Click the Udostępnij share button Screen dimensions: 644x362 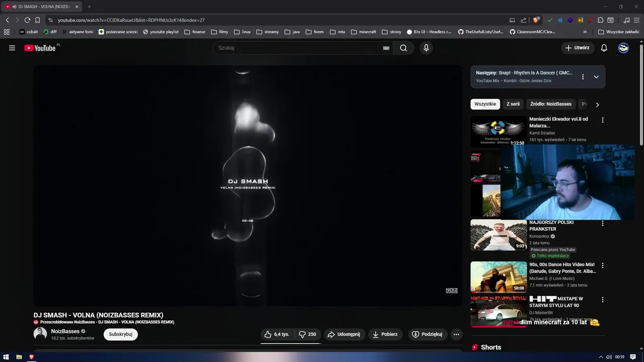click(344, 334)
